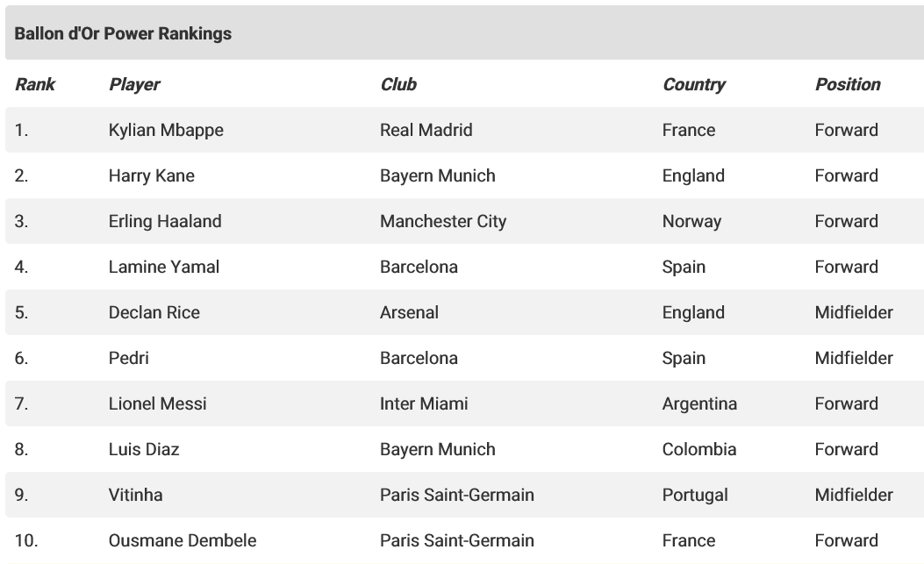
Task: Click the Argentina country cell
Action: (699, 403)
